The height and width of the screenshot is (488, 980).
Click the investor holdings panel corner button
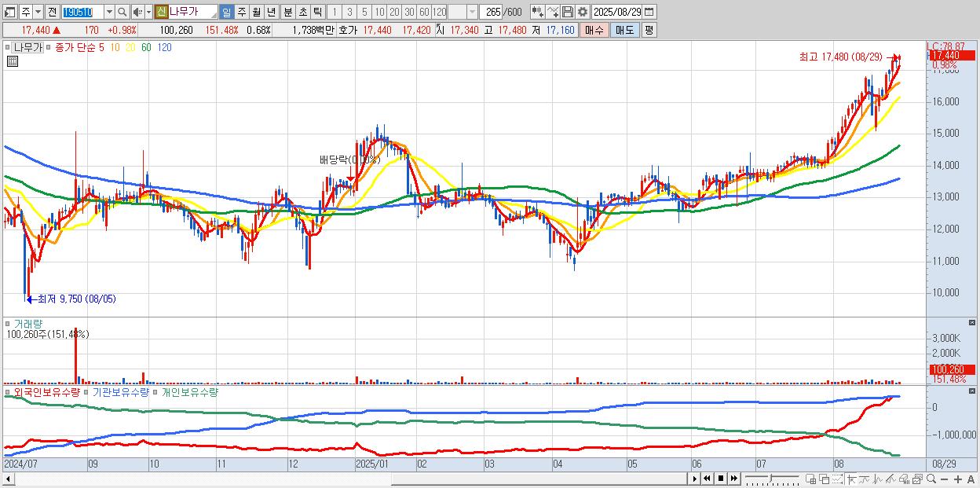pos(972,390)
